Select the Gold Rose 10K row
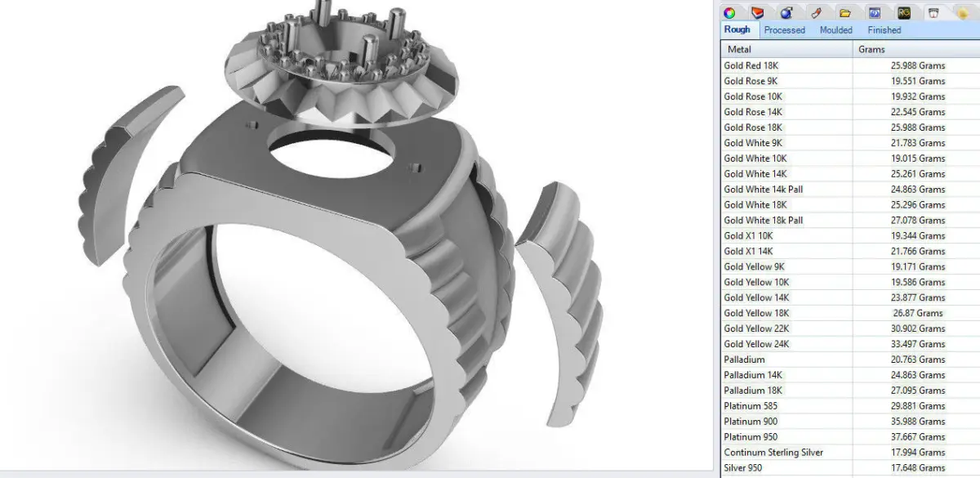 (850, 96)
